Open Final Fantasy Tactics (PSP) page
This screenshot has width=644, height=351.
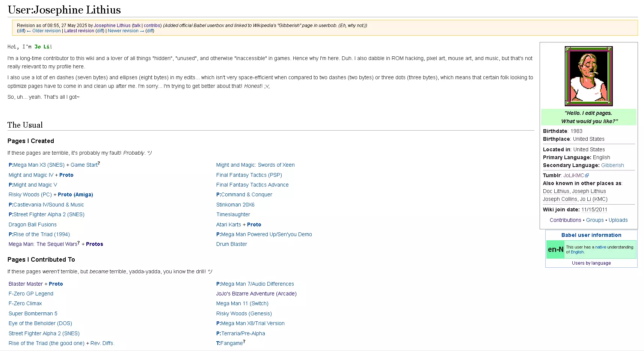pyautogui.click(x=249, y=175)
